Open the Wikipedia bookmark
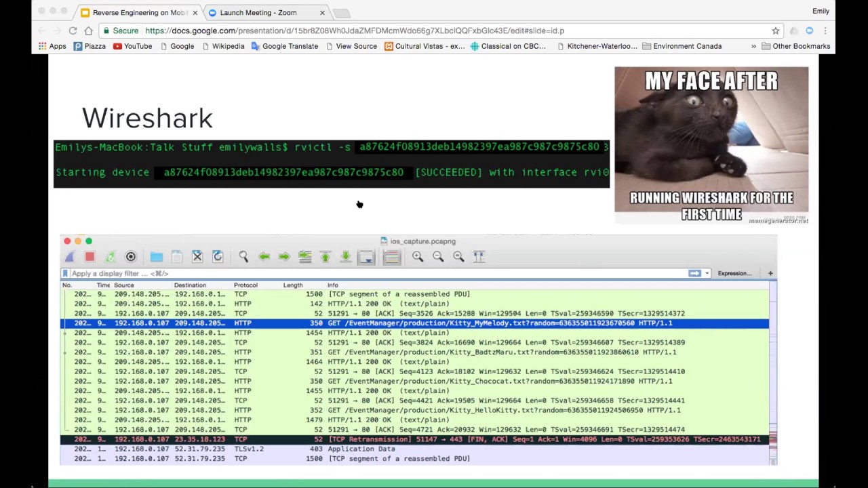Image resolution: width=868 pixels, height=488 pixels. coord(222,46)
